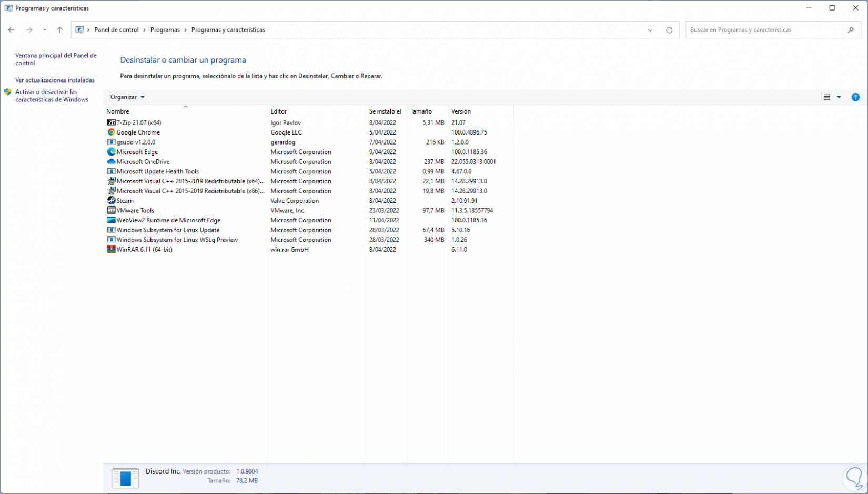Select the Microsoft OneDrive entry
The height and width of the screenshot is (494, 868).
143,162
